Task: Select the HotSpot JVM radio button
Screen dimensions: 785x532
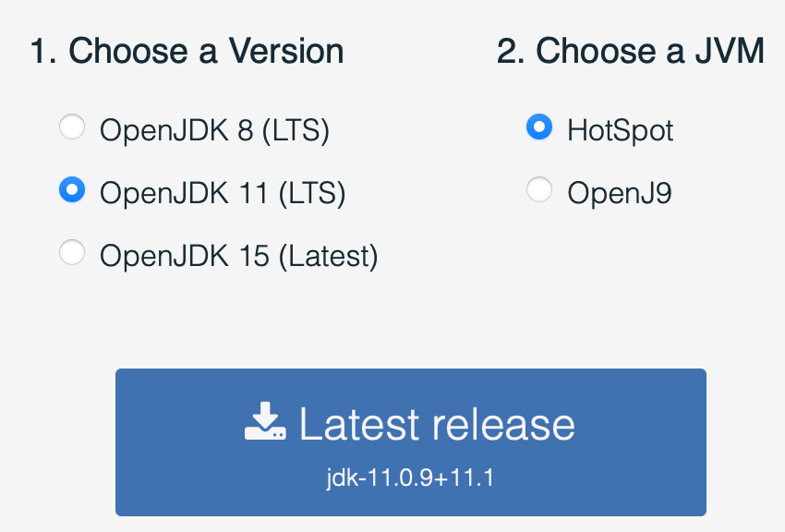Action: click(x=539, y=127)
